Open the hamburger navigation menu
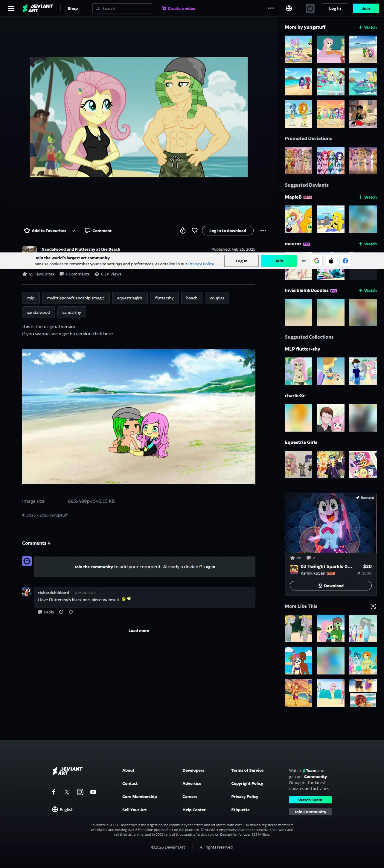The width and height of the screenshot is (384, 868). tap(11, 8)
